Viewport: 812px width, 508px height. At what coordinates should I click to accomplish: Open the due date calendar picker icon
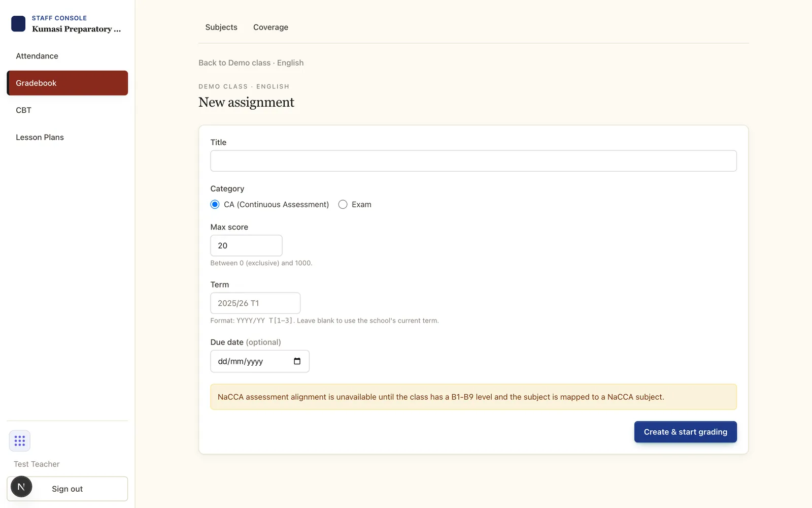coord(297,361)
